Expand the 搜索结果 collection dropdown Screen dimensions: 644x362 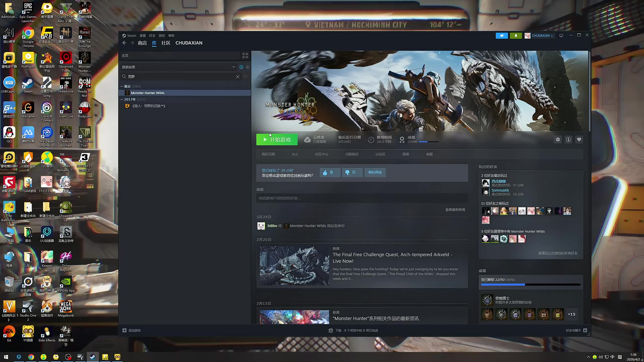[234, 67]
